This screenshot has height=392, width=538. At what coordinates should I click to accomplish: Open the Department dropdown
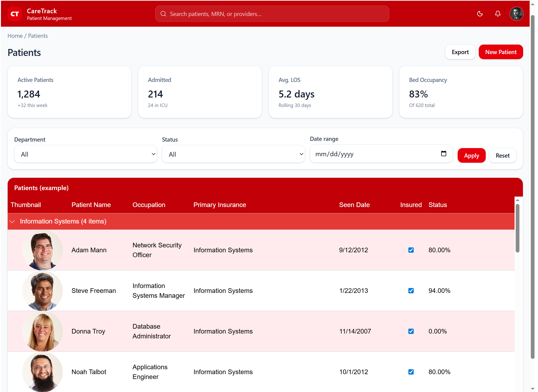click(85, 154)
